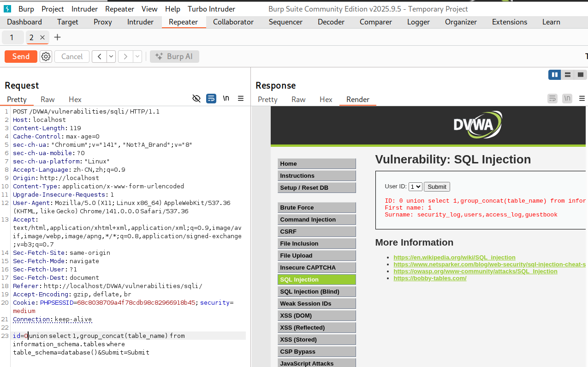The height and width of the screenshot is (367, 588).
Task: Toggle \n non-printable characters in Response panel
Action: [567, 98]
